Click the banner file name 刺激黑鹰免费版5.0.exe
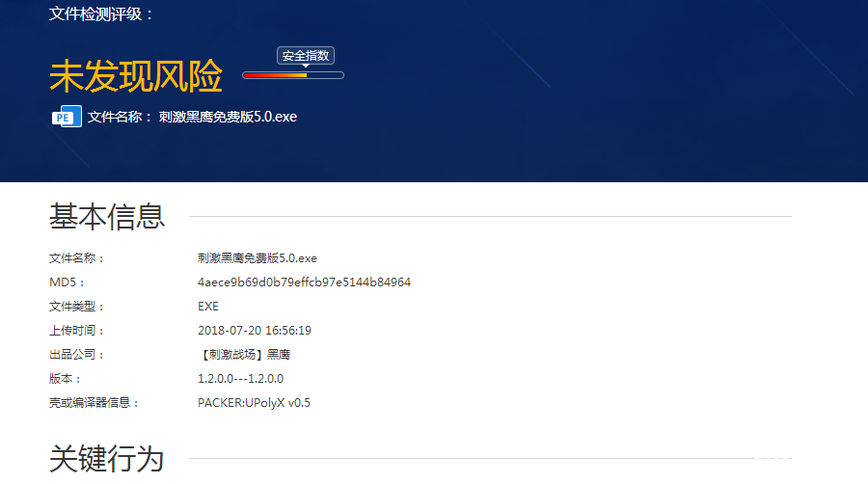This screenshot has width=868, height=484. 228,117
